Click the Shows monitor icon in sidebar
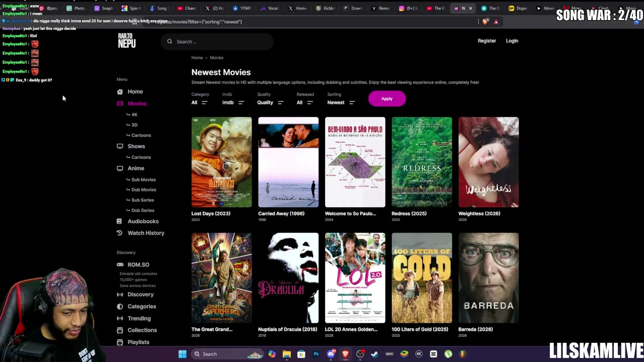 pos(120,146)
